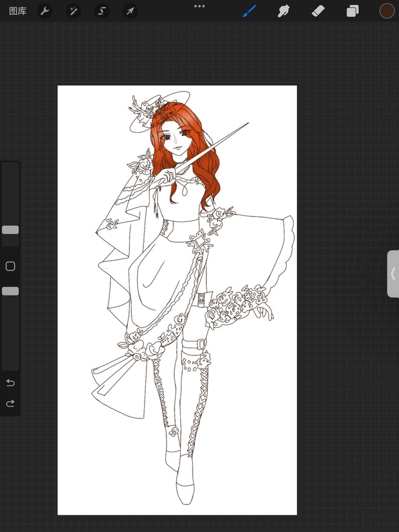Viewport: 399px width, 532px height.
Task: Open the 图库 gallery
Action: pos(17,11)
